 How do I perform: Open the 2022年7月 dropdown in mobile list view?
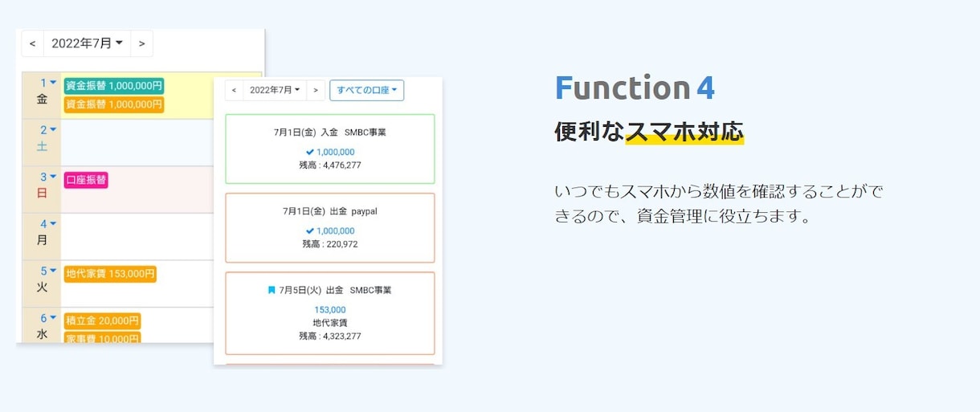[x=275, y=91]
